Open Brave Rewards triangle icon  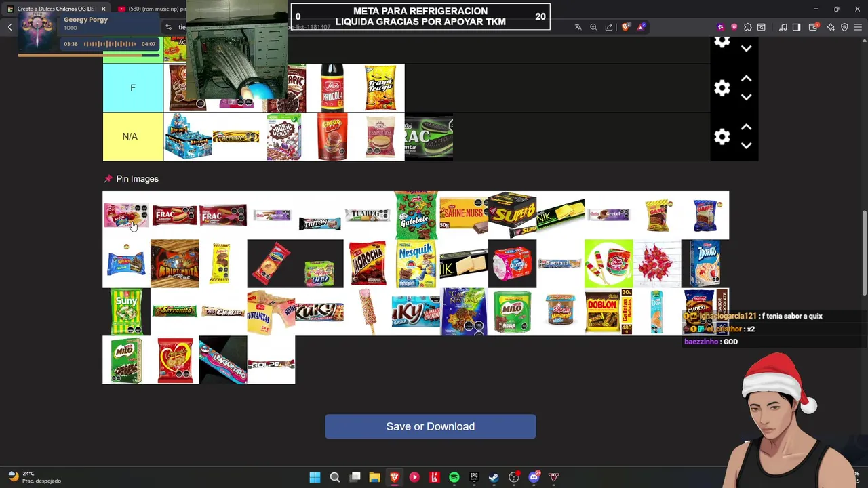641,27
